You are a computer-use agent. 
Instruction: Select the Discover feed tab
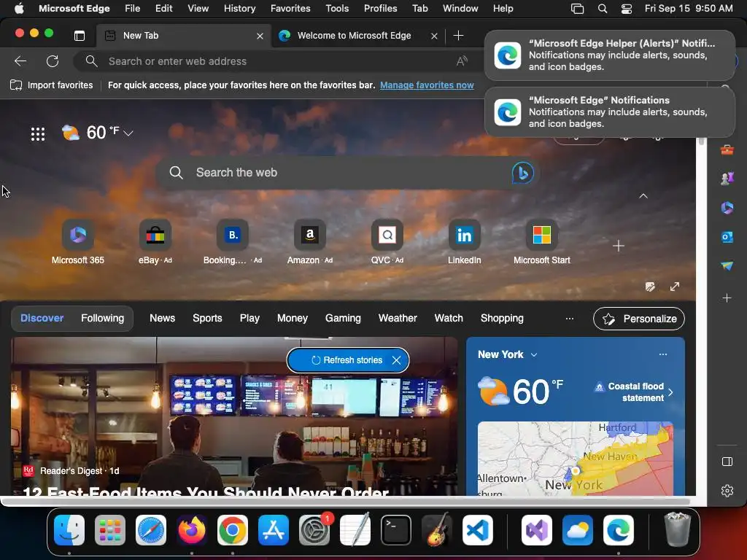coord(42,318)
